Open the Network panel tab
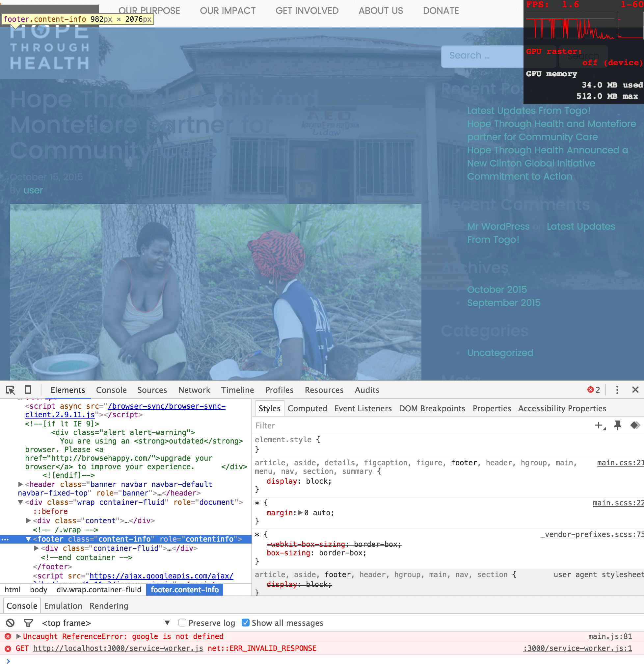The image size is (644, 664). pyautogui.click(x=194, y=390)
